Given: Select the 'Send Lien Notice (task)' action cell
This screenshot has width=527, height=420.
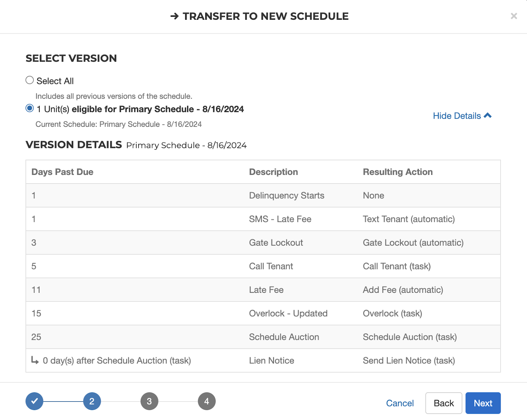Looking at the screenshot, I should coord(409,361).
